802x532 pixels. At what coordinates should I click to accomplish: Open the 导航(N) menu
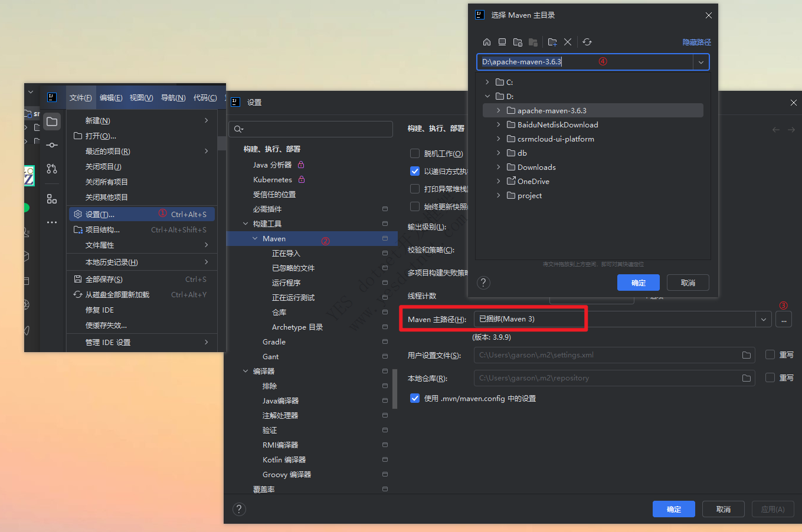[x=173, y=98]
